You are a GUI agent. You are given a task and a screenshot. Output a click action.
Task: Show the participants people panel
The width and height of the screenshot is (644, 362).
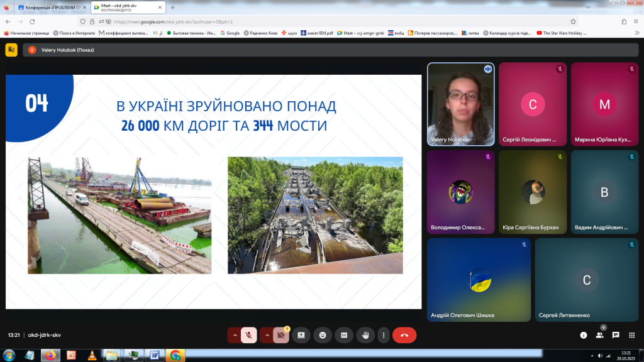tap(599, 335)
